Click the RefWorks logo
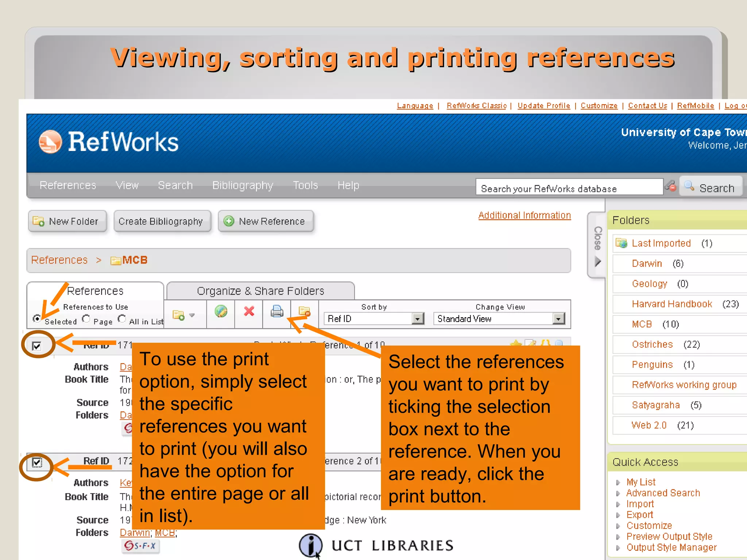 [x=108, y=142]
